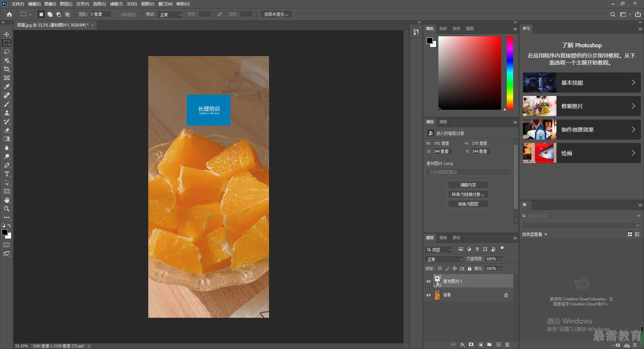Image resolution: width=644 pixels, height=349 pixels.
Task: Open the workspace switcher dropdown
Action: point(625,14)
